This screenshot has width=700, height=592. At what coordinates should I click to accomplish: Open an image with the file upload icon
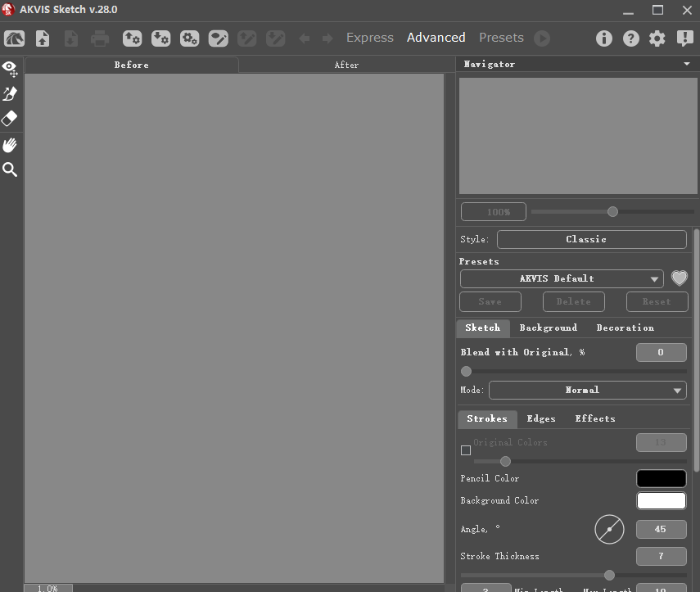click(x=43, y=38)
